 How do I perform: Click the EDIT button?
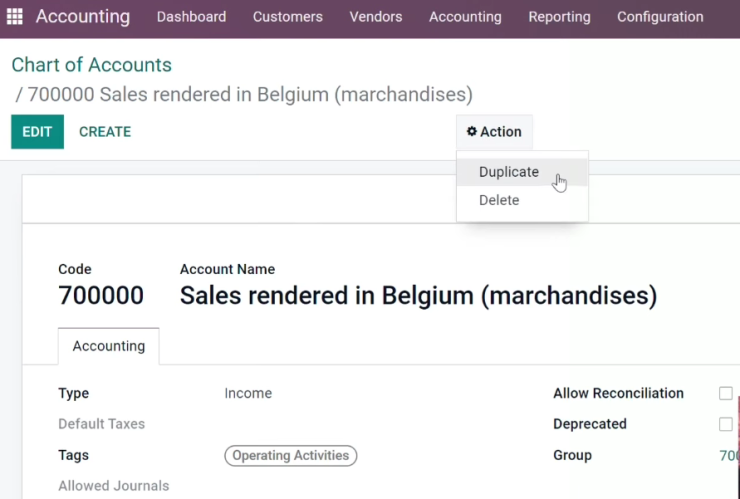(x=37, y=132)
